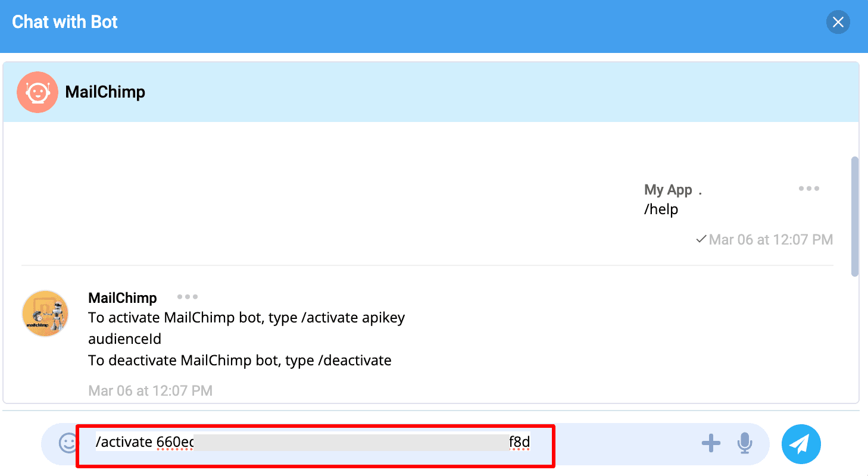This screenshot has height=476, width=868.
Task: Click the sent checkmark timestamp under /help
Action: pyautogui.click(x=764, y=240)
